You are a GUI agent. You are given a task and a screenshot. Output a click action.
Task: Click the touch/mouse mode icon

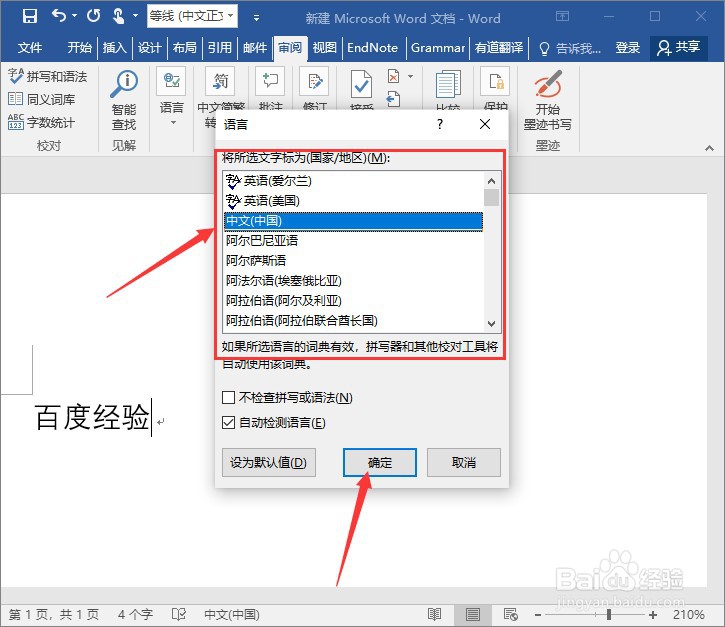coord(118,17)
